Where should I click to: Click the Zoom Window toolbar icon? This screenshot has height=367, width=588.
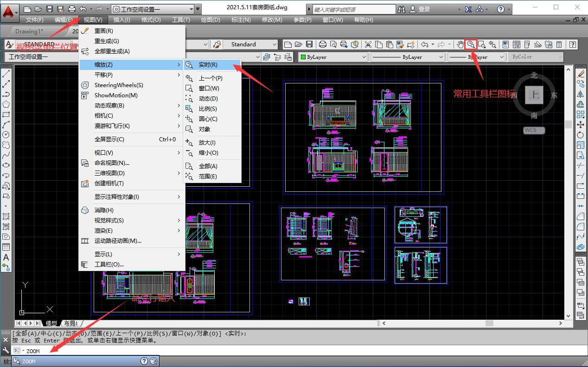click(482, 44)
